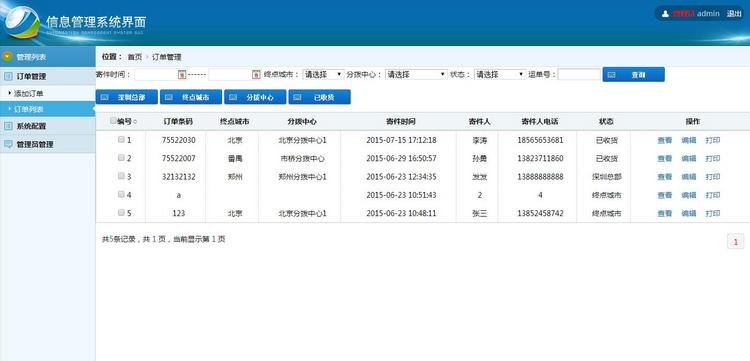Click the application globe logo
The width and height of the screenshot is (750, 361).
coord(22,22)
